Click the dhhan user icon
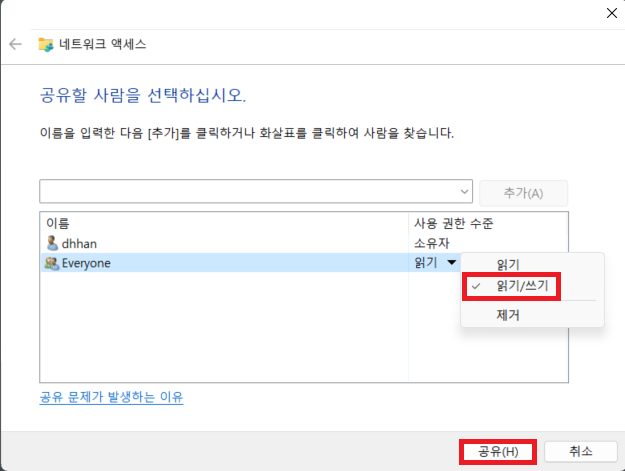This screenshot has width=625, height=471. (52, 243)
